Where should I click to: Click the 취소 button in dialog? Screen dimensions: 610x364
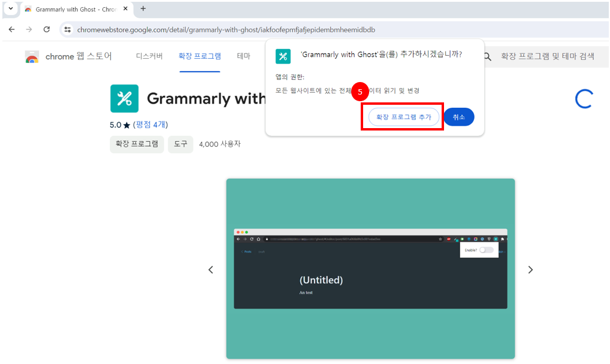pyautogui.click(x=458, y=117)
